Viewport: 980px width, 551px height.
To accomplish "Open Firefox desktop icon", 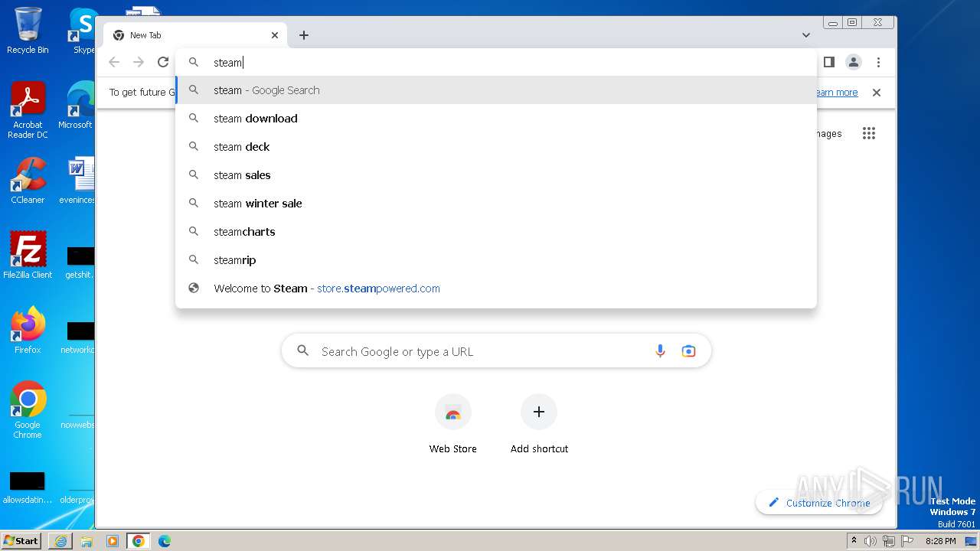I will [28, 331].
